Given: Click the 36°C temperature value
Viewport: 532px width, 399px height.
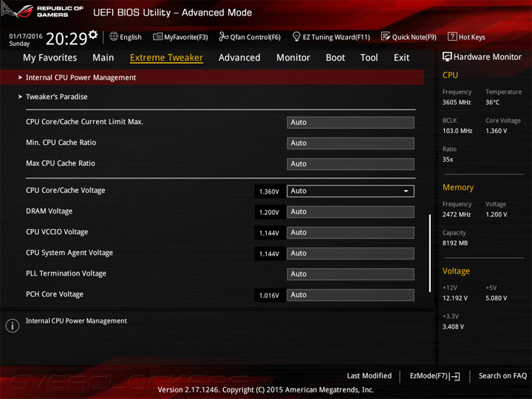Looking at the screenshot, I should coord(492,102).
